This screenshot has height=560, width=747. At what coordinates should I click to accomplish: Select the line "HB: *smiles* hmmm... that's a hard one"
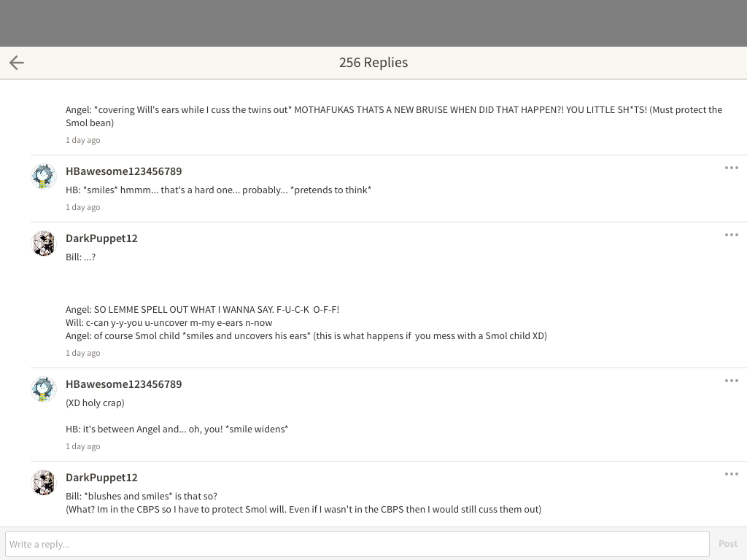[219, 190]
